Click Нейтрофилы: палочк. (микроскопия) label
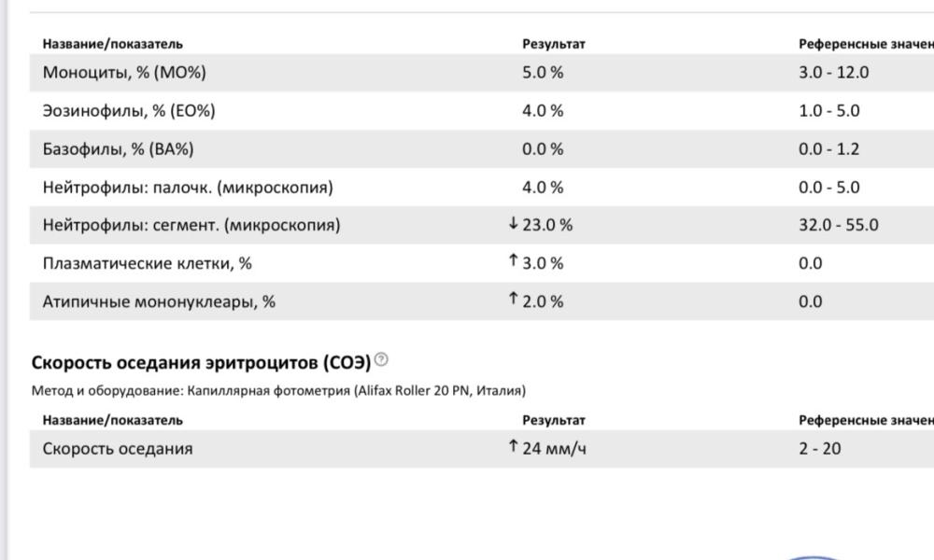Image resolution: width=934 pixels, height=560 pixels. 188,188
